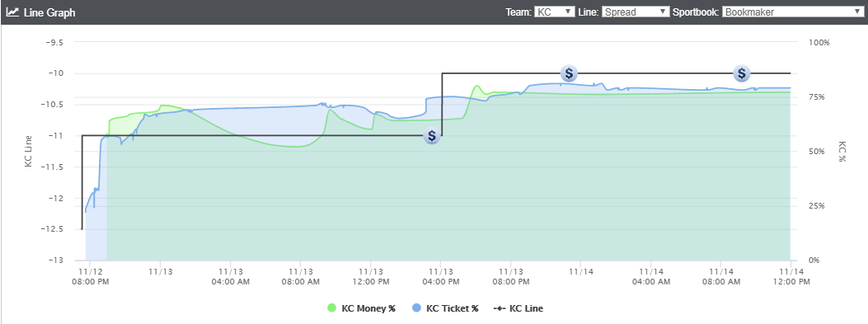Click the -10 left axis label
The image size is (868, 324).
tap(57, 73)
